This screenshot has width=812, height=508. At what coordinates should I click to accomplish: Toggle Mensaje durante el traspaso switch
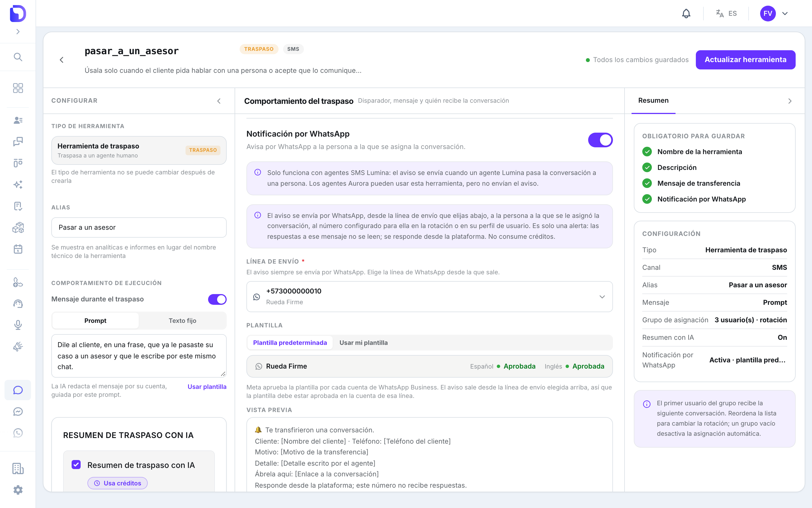[217, 299]
